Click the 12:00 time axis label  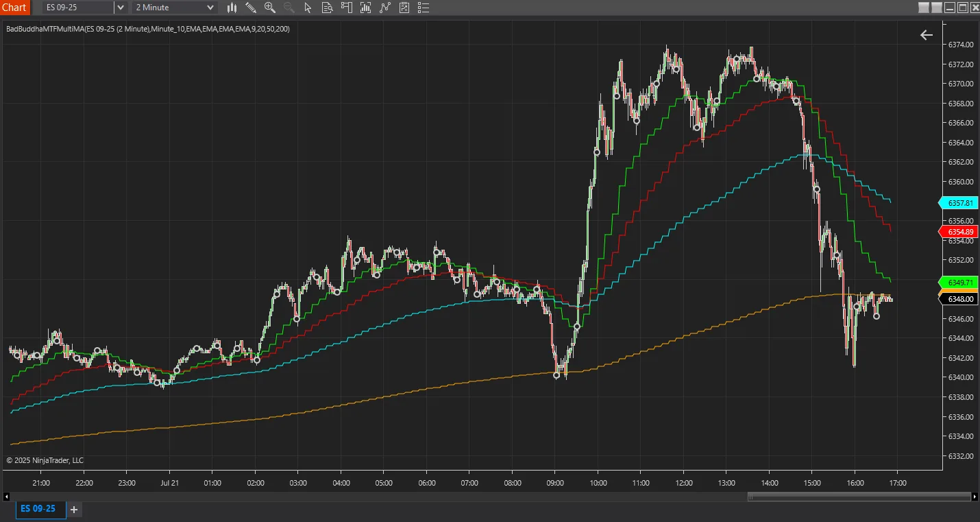click(683, 483)
